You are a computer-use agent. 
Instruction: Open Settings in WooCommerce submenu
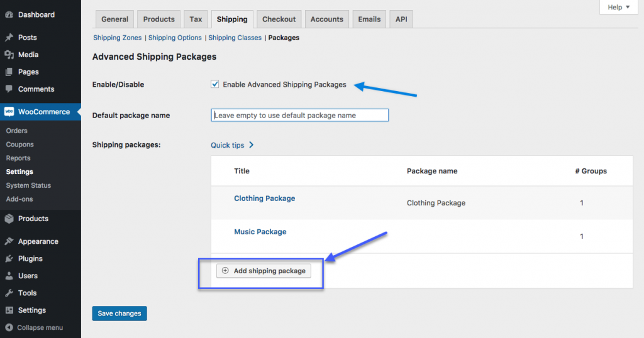(x=19, y=172)
